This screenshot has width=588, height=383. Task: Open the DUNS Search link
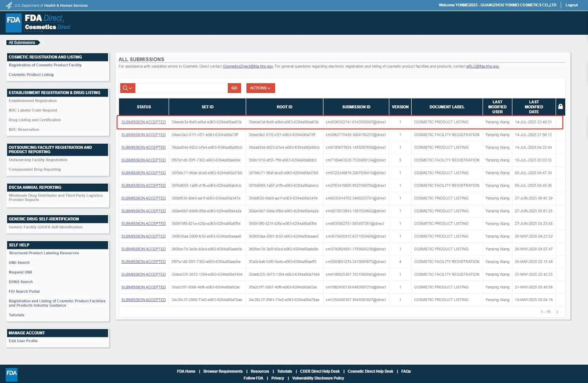click(x=21, y=282)
